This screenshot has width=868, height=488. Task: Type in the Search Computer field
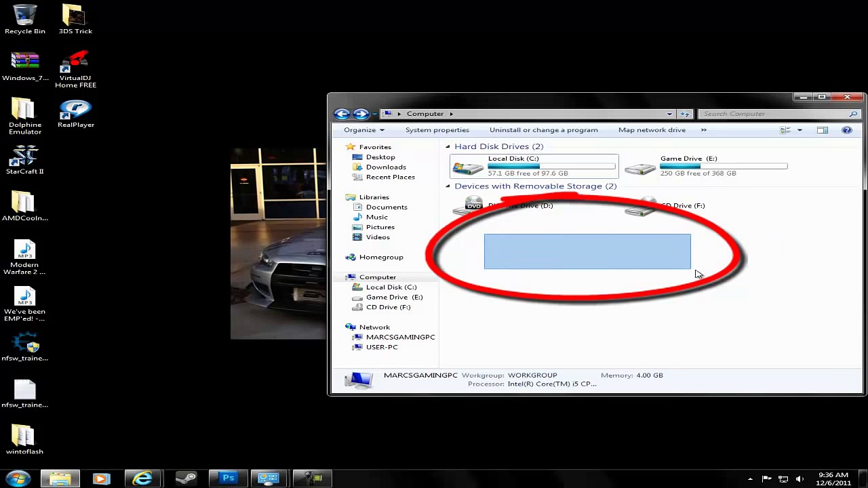pos(780,114)
